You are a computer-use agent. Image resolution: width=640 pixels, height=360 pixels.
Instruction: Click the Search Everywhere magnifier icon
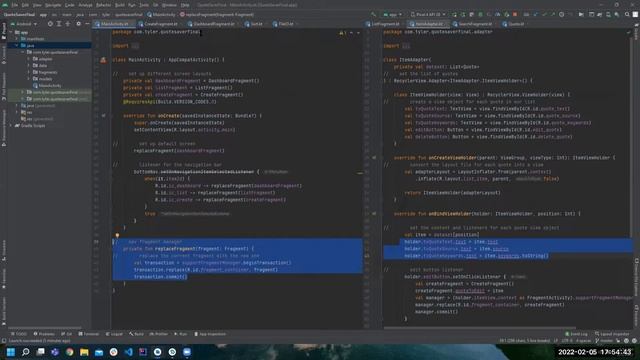tap(627, 14)
